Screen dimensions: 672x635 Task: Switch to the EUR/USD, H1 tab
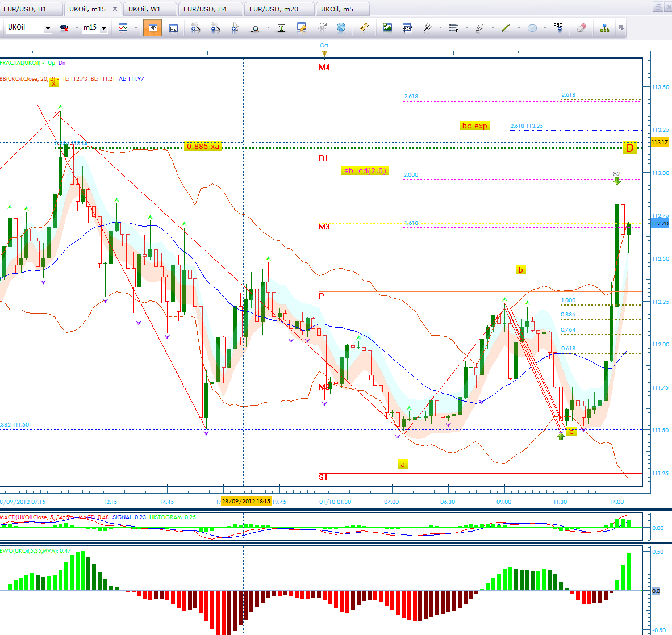tap(30, 9)
